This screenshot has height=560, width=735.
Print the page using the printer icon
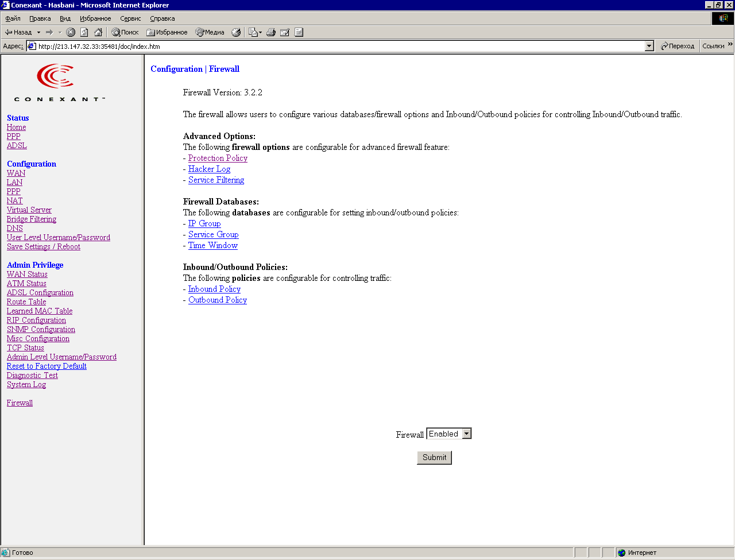click(271, 32)
